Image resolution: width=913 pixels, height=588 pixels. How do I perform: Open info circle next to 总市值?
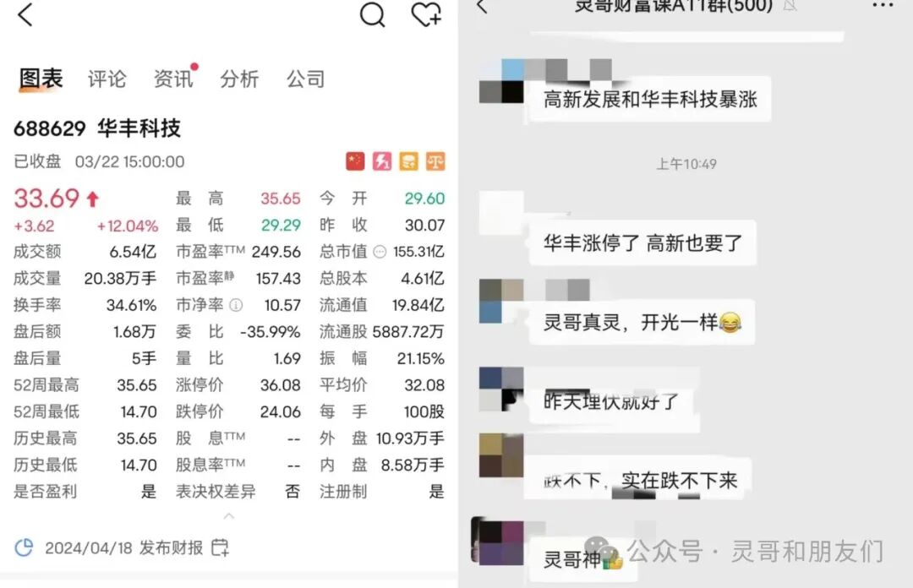click(380, 252)
